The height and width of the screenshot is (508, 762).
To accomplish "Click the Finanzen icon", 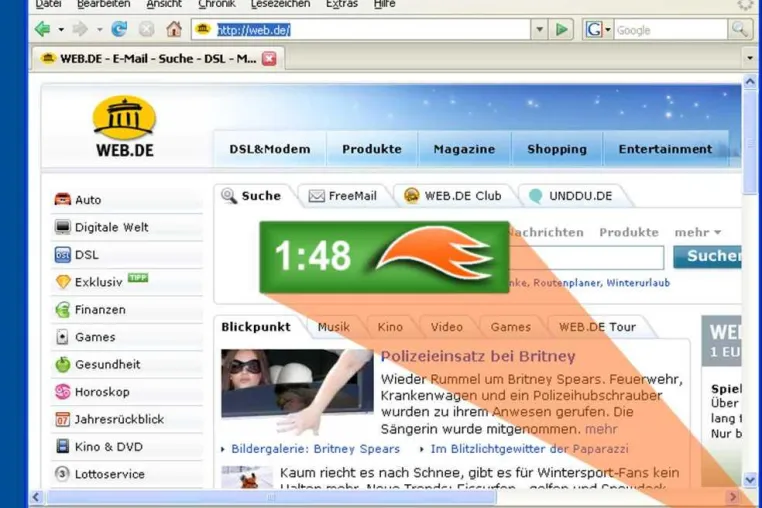I will (x=63, y=310).
